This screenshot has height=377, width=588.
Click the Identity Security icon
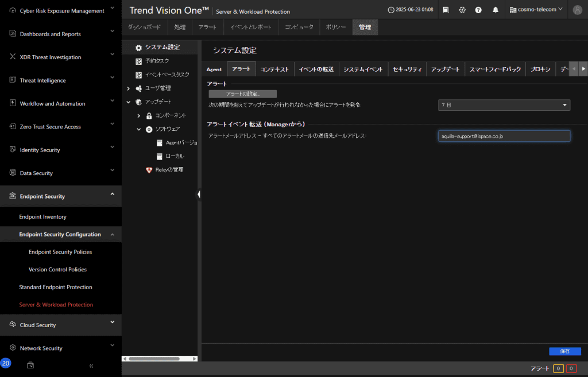click(13, 150)
